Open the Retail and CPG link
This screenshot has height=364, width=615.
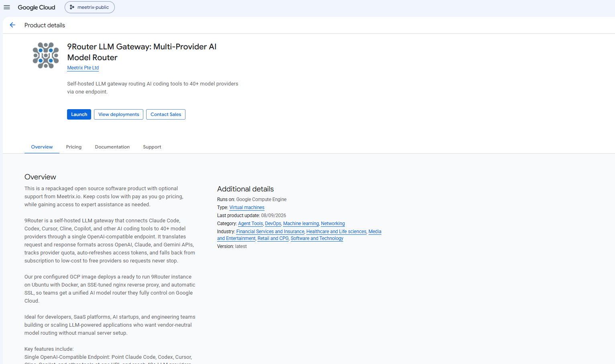(273, 238)
